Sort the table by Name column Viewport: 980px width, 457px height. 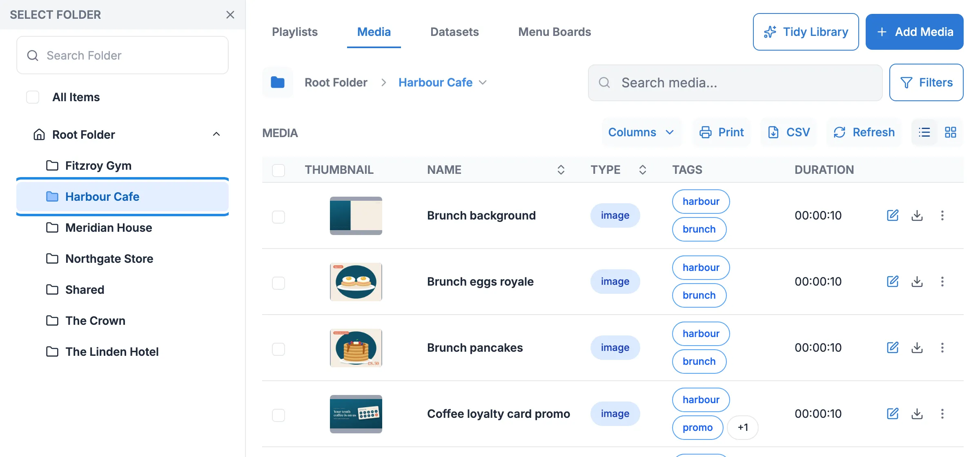pyautogui.click(x=561, y=170)
